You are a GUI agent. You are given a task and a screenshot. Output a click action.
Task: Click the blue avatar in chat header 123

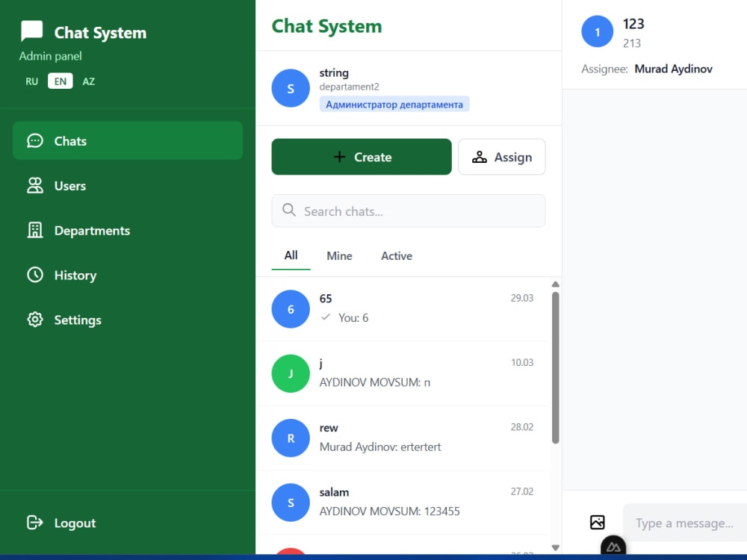coord(598,31)
